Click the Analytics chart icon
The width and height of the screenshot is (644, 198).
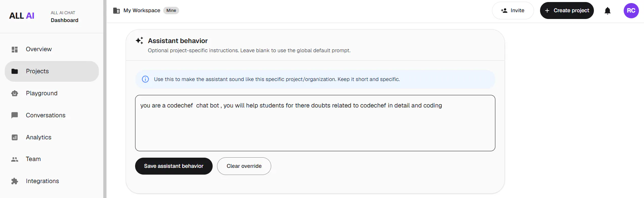[15, 137]
